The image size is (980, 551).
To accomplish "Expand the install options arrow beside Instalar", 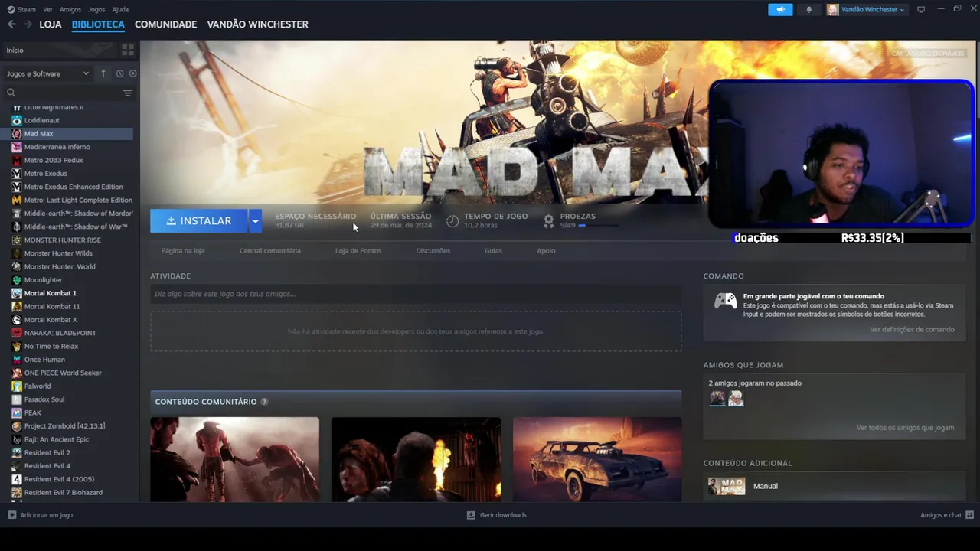I will pos(255,221).
